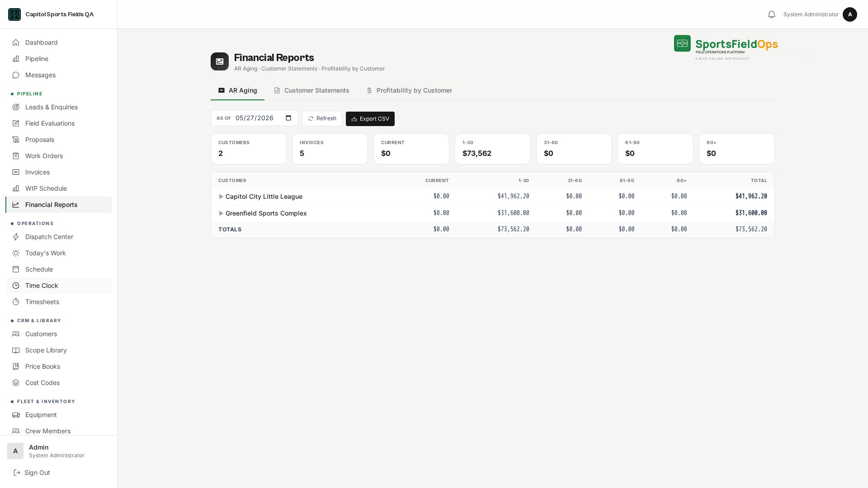Viewport: 868px width, 488px height.
Task: Open Customers label in the sidebar
Action: click(x=41, y=334)
